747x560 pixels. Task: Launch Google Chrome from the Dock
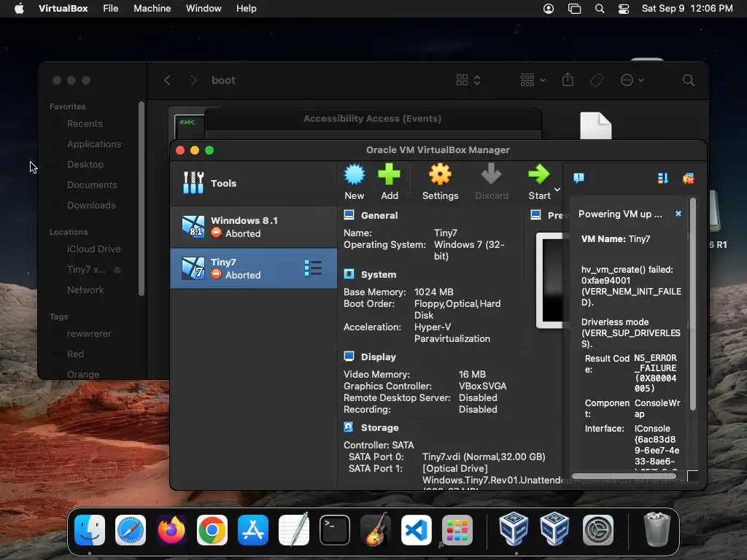pos(212,530)
